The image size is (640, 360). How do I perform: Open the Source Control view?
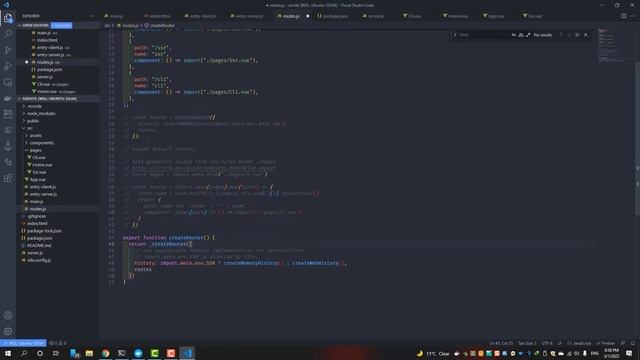click(8, 50)
